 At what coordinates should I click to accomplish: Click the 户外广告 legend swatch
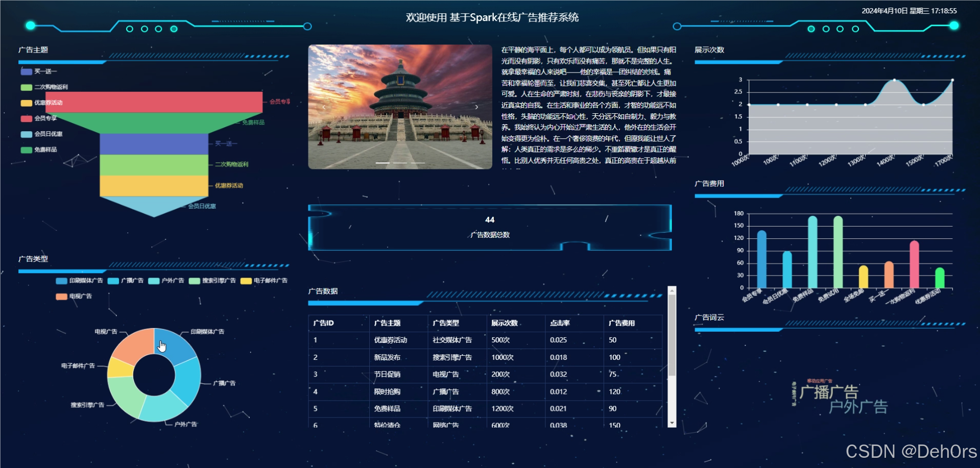pyautogui.click(x=153, y=280)
